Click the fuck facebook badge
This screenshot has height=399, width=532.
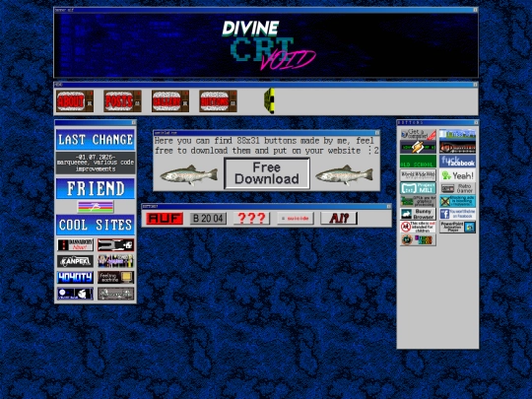pyautogui.click(x=457, y=162)
